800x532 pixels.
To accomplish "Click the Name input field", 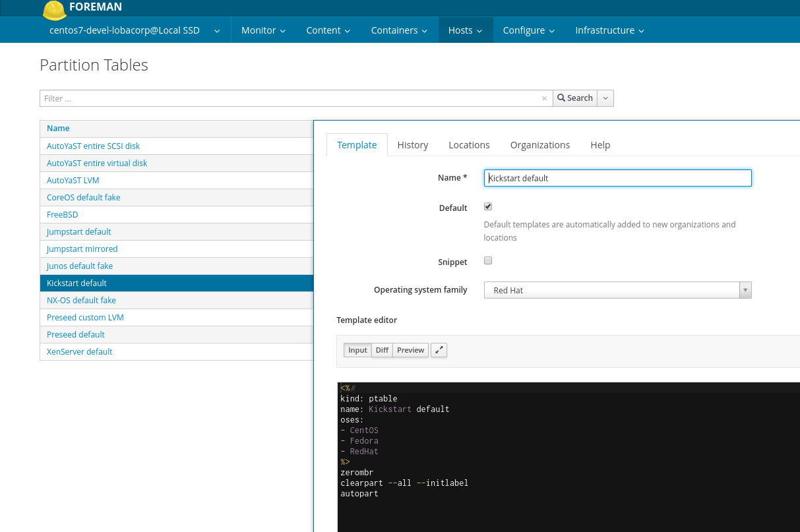I will tap(617, 178).
